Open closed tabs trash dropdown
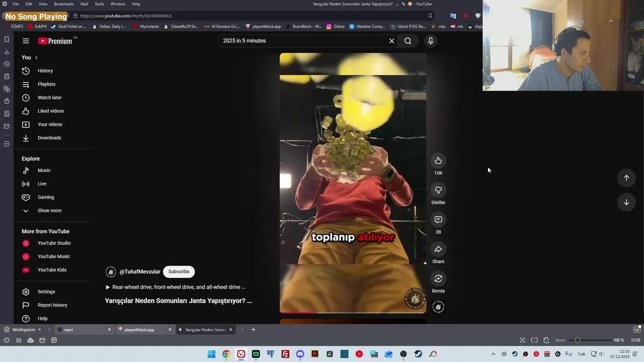 coord(637,330)
